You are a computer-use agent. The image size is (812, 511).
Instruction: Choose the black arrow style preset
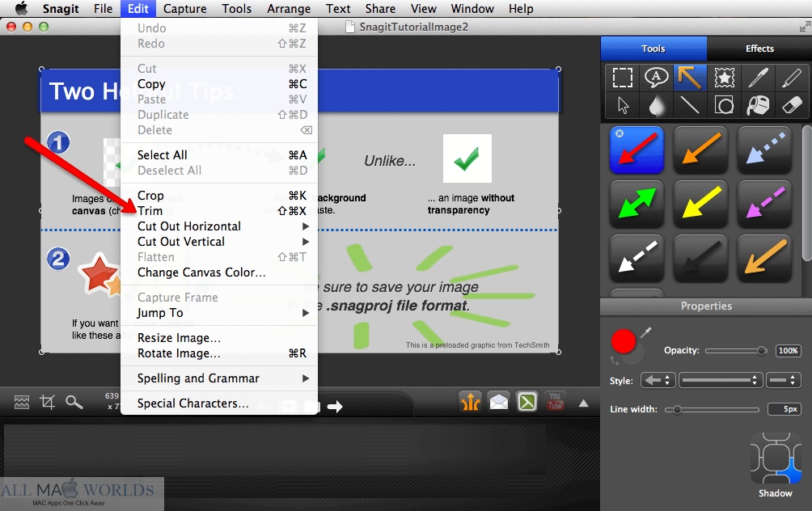tap(700, 258)
